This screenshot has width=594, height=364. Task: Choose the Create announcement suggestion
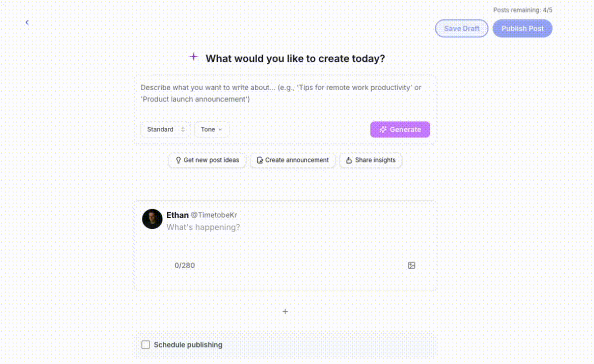tap(293, 160)
